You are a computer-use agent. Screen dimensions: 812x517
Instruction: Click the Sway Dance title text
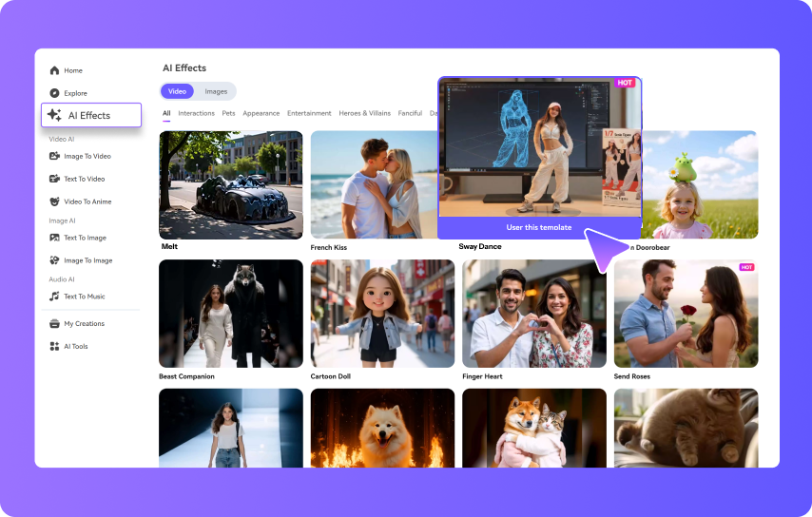point(480,246)
